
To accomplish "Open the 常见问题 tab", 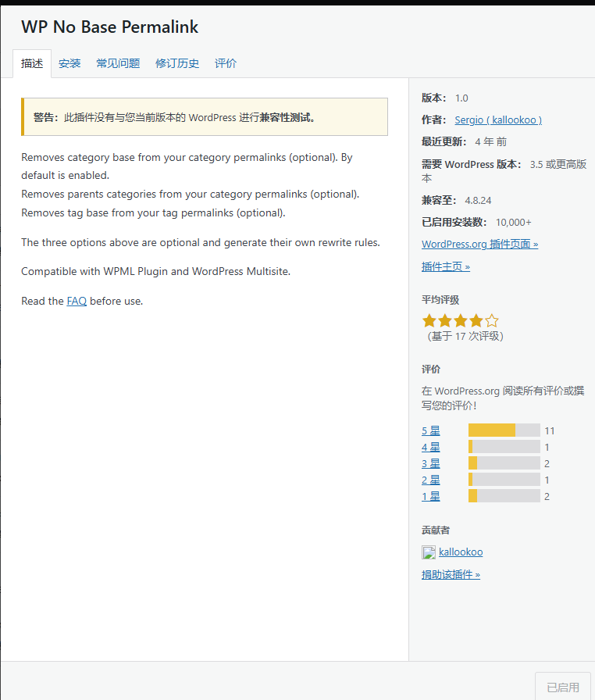I will click(x=118, y=63).
